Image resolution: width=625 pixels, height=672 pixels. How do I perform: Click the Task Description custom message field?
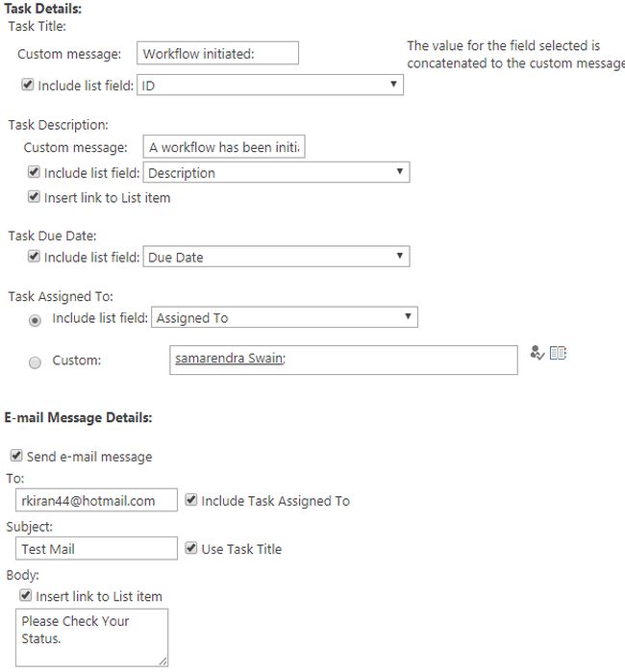tap(223, 147)
